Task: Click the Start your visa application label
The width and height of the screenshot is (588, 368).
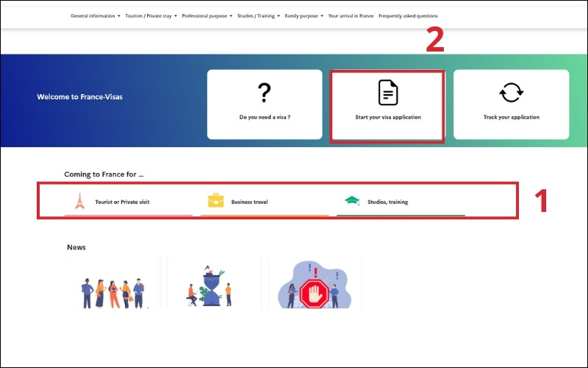Action: pyautogui.click(x=388, y=117)
